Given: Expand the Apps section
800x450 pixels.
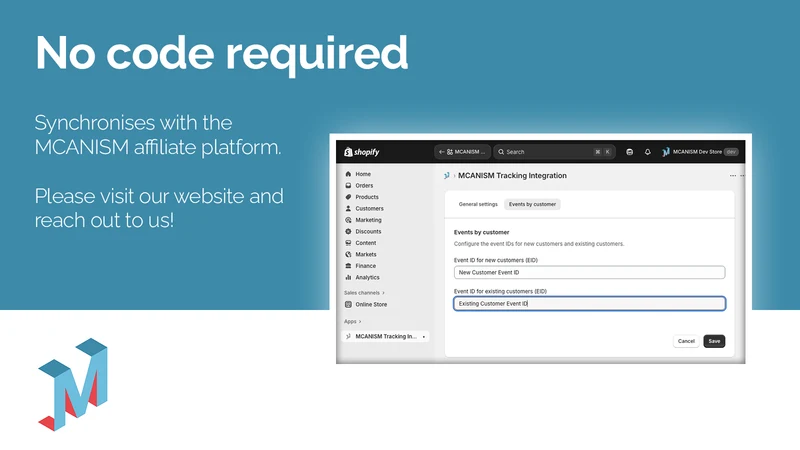Looking at the screenshot, I should coord(353,321).
